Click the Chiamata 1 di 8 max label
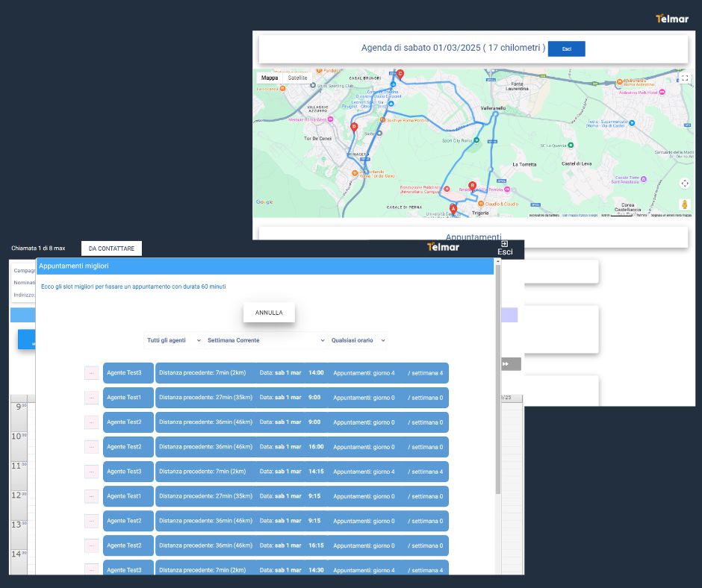Screen dimensions: 702x588 coord(38,248)
